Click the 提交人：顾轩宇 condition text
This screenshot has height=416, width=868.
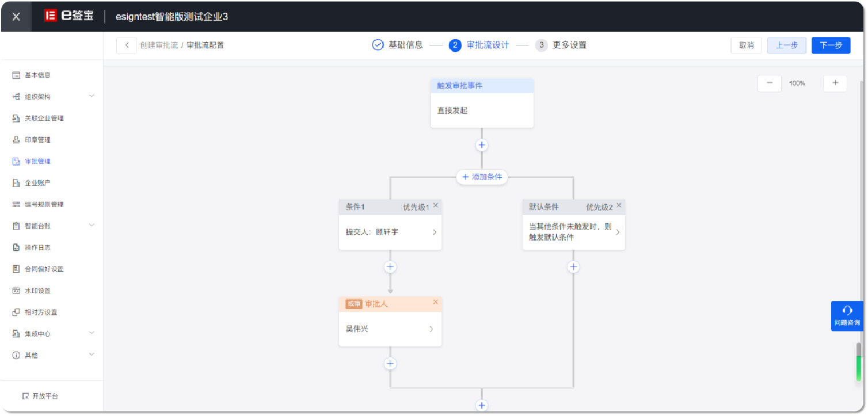[372, 232]
